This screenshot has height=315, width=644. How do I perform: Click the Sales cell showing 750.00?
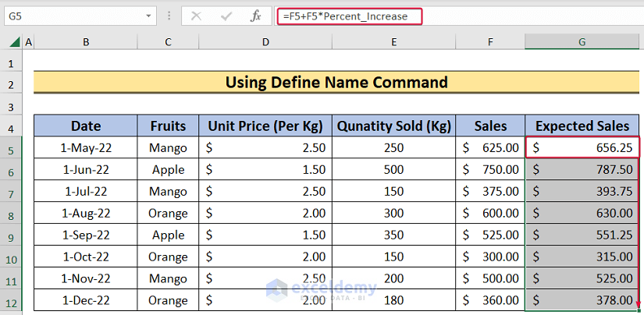pyautogui.click(x=489, y=169)
